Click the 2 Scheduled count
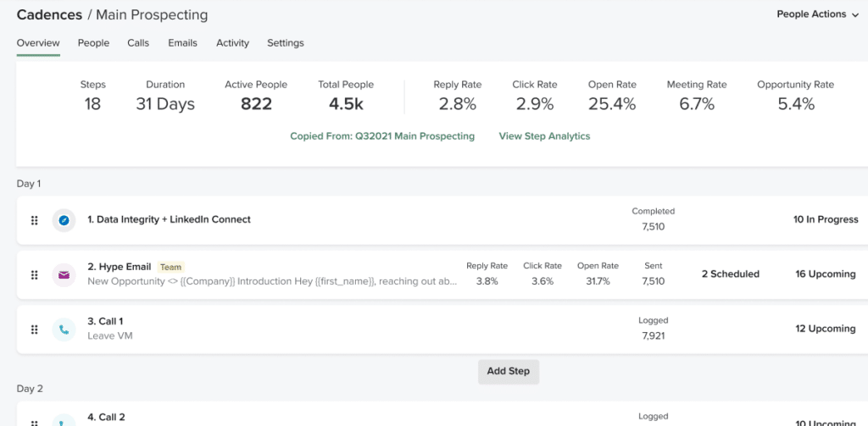Viewport: 868px width, 426px height. pos(731,274)
